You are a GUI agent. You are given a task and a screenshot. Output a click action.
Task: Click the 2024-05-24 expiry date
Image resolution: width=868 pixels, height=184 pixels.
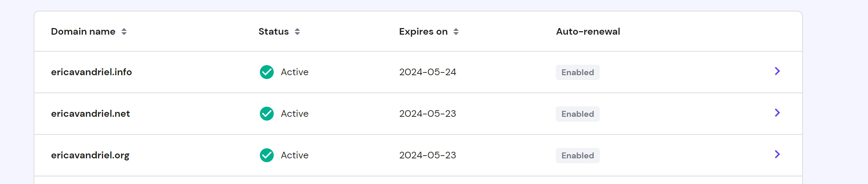428,72
